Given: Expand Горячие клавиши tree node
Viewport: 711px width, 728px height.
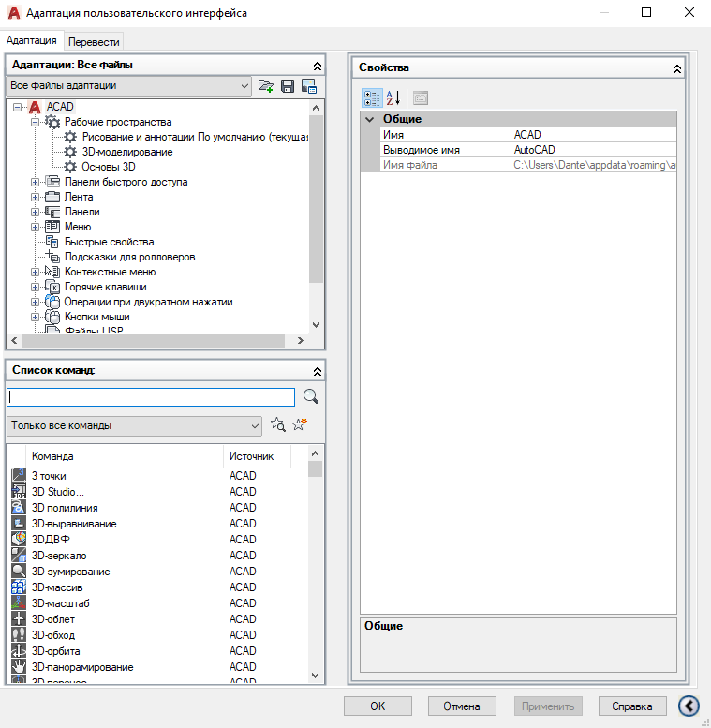Looking at the screenshot, I should tap(35, 287).
